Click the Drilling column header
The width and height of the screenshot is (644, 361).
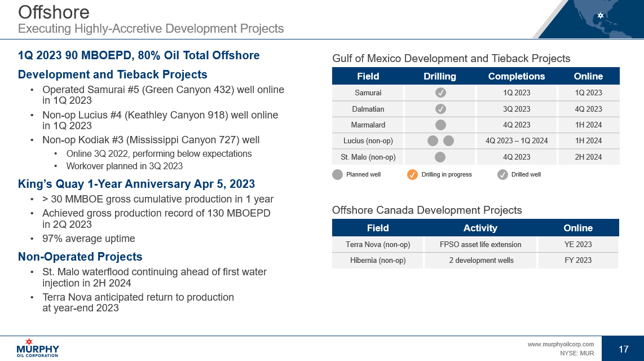click(440, 76)
